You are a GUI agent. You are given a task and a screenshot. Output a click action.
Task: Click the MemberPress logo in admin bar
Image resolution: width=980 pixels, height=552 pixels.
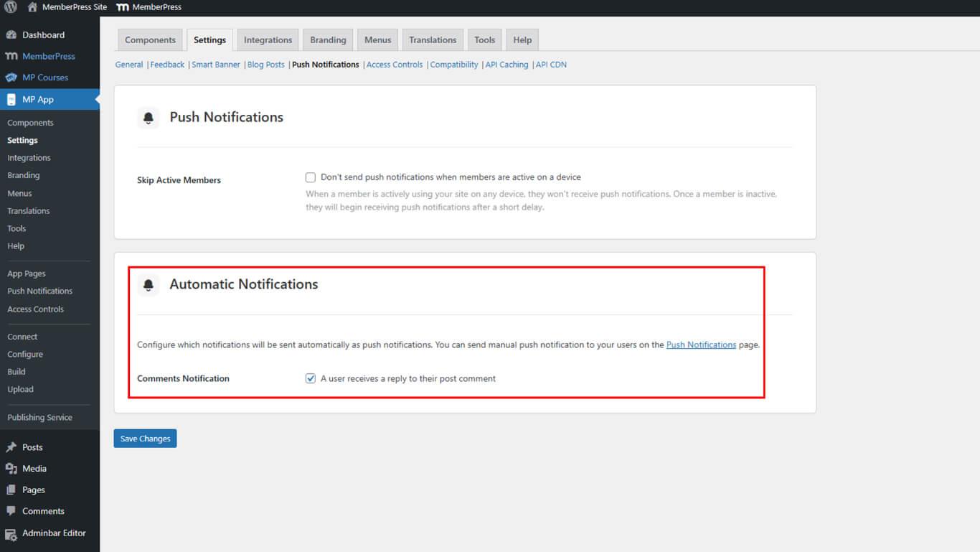click(x=123, y=7)
